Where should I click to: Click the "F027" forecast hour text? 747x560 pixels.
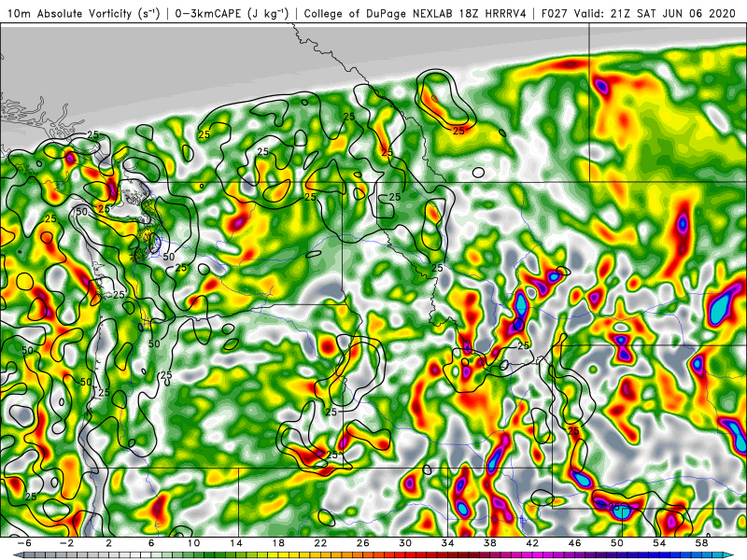(555, 13)
